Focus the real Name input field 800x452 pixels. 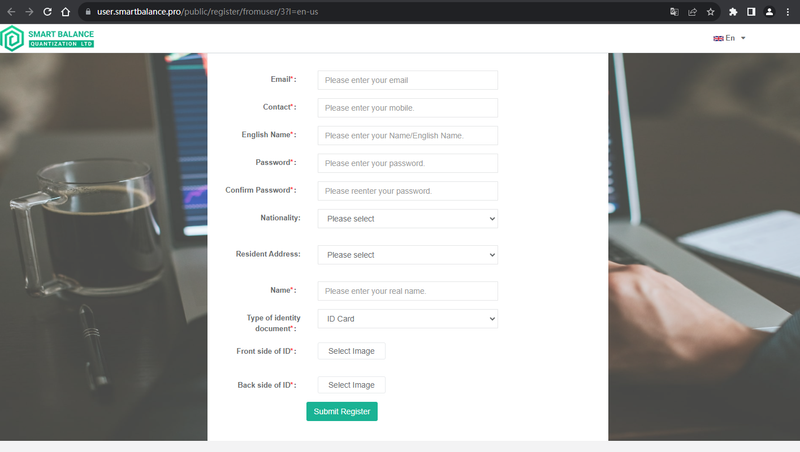(408, 291)
